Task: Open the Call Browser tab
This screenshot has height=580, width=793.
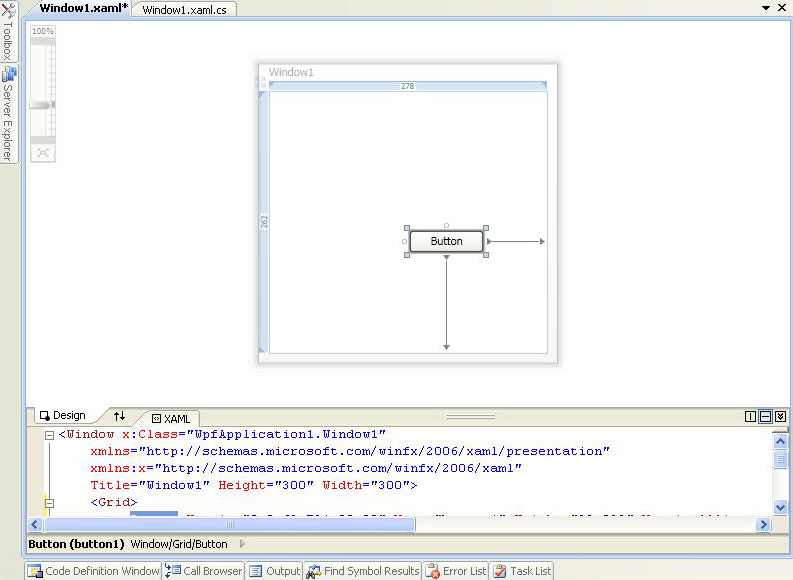Action: tap(204, 571)
